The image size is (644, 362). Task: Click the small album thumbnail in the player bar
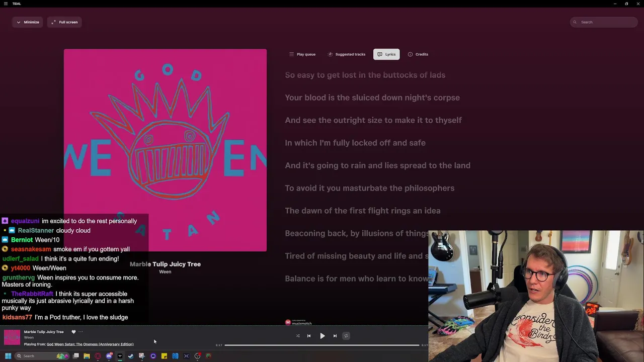click(x=12, y=337)
